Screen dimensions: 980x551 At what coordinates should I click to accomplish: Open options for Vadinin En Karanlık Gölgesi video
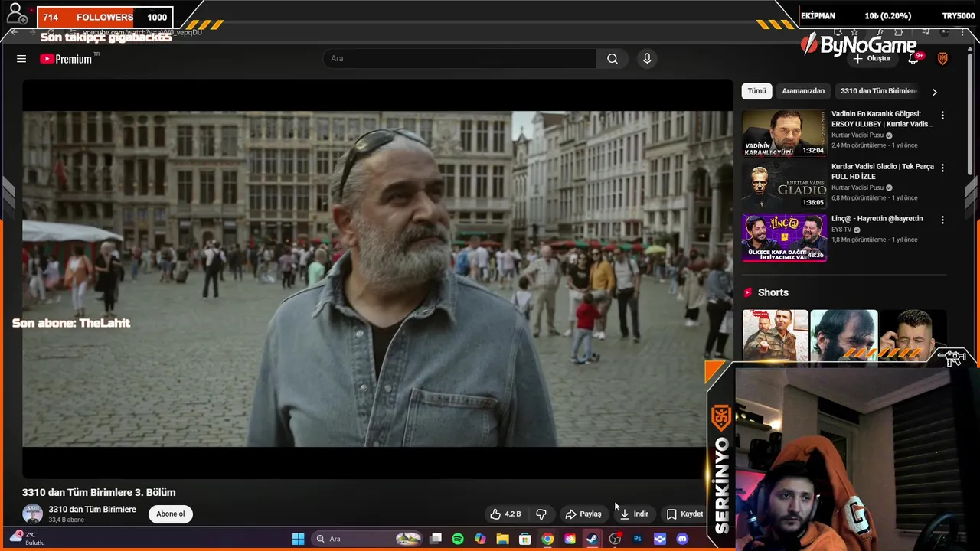(x=942, y=116)
